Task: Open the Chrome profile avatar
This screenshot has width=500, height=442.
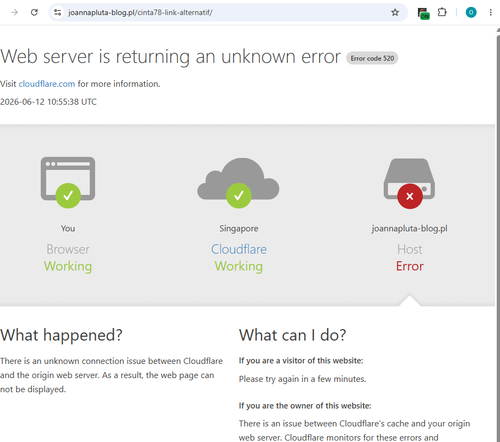Action: click(x=471, y=13)
